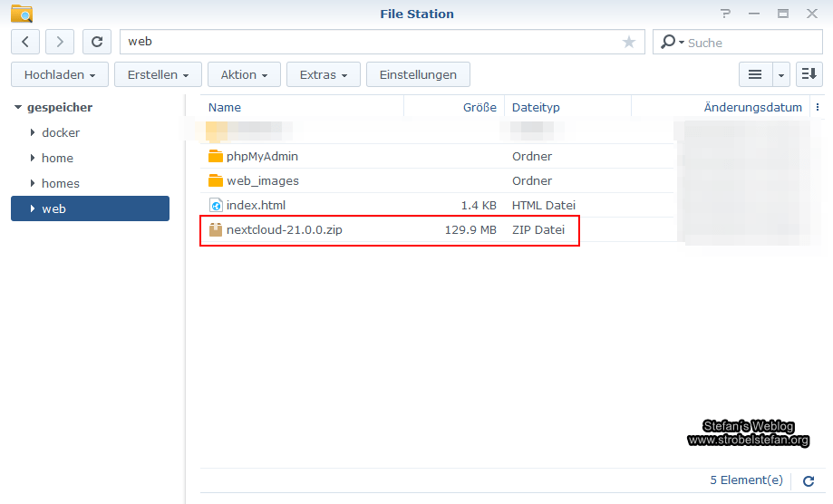Open view mode dropdown arrow
Screen dimensions: 833x504
point(781,74)
